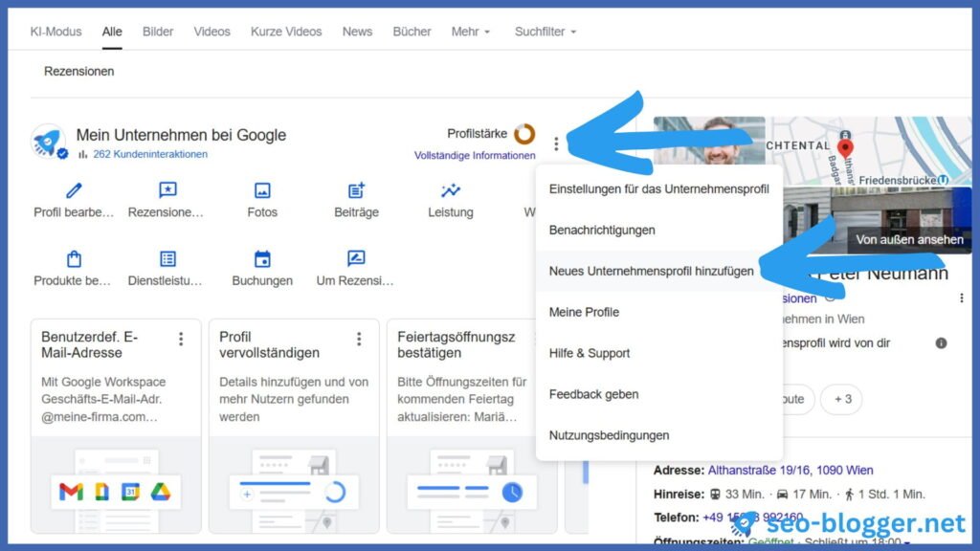
Task: Choose Feedback geben menu entry
Action: click(x=658, y=394)
